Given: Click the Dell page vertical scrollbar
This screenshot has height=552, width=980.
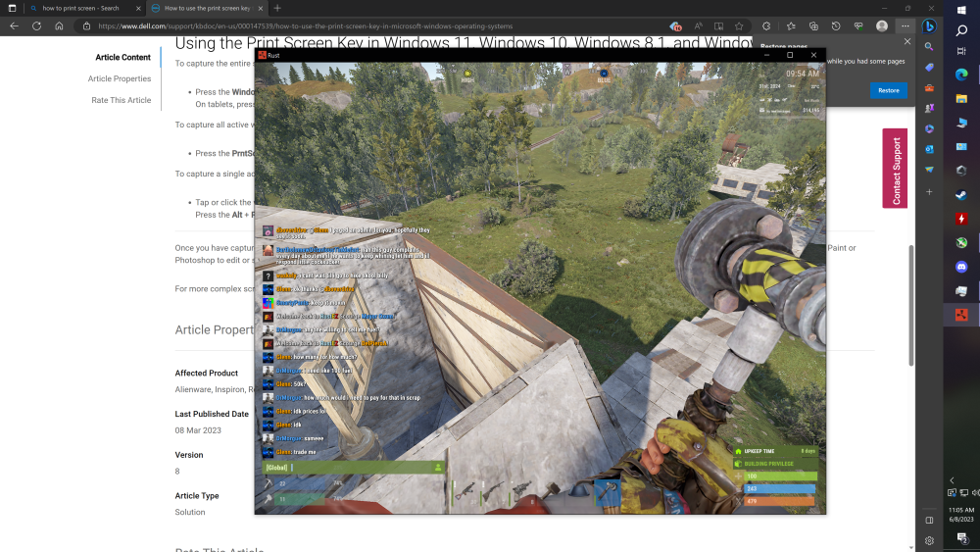Looking at the screenshot, I should (x=911, y=306).
